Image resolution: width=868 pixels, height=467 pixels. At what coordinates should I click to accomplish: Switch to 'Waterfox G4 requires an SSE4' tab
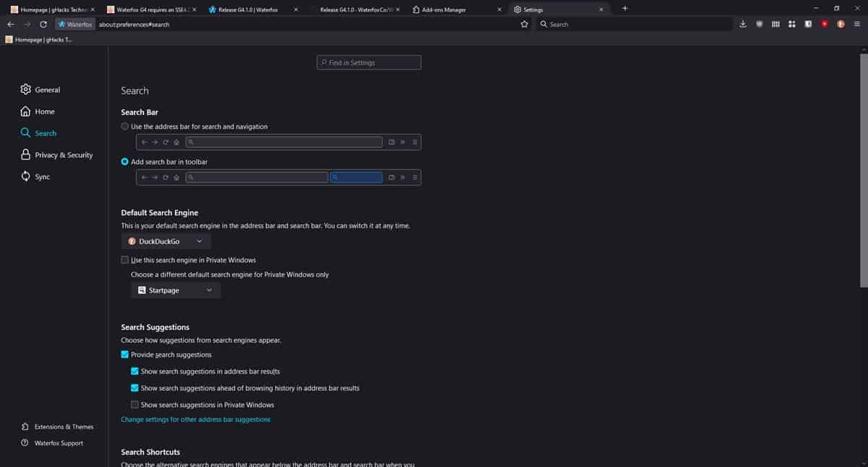(x=150, y=9)
